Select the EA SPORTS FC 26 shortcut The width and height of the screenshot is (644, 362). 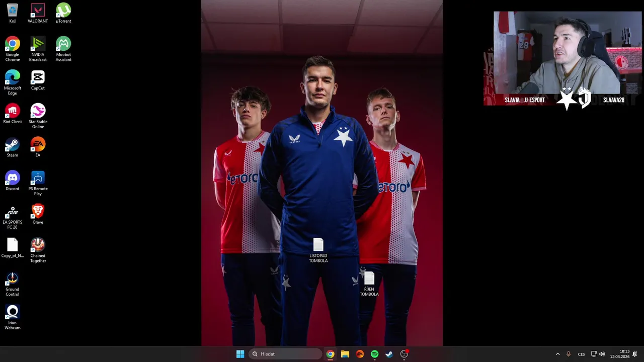13,217
